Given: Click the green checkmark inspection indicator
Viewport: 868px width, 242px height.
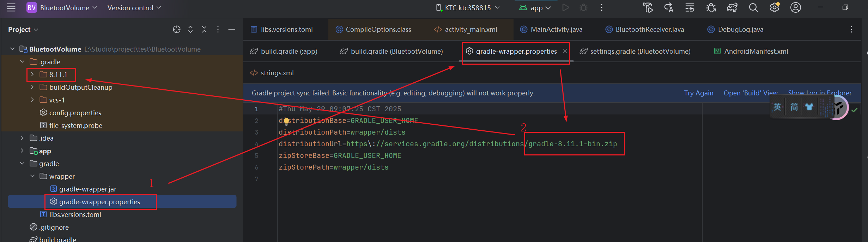Looking at the screenshot, I should pos(854,110).
